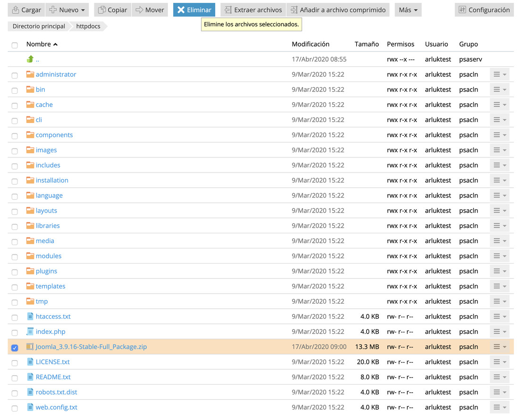Open row actions menu for plugins

point(500,271)
